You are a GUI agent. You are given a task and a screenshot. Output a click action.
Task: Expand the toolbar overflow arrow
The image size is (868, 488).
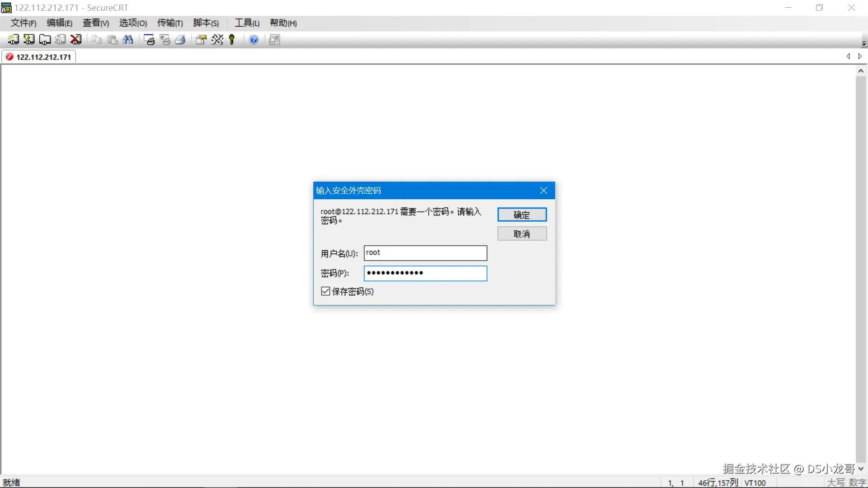coord(864,44)
